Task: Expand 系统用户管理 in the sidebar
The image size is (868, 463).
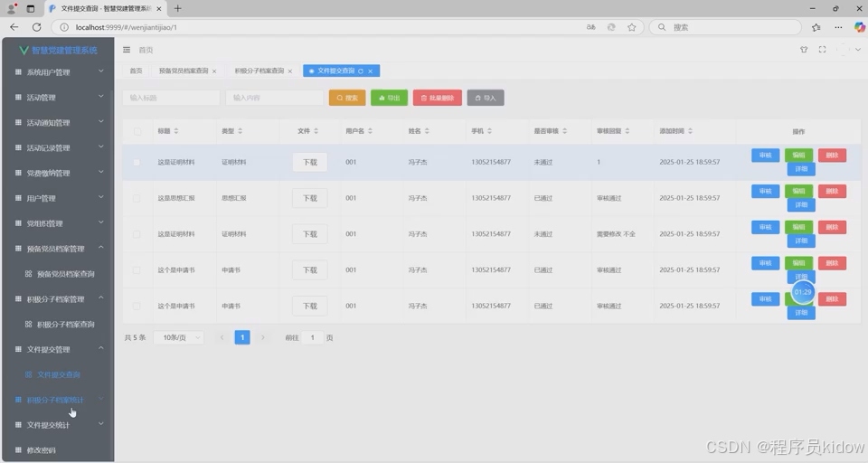Action: [x=58, y=72]
